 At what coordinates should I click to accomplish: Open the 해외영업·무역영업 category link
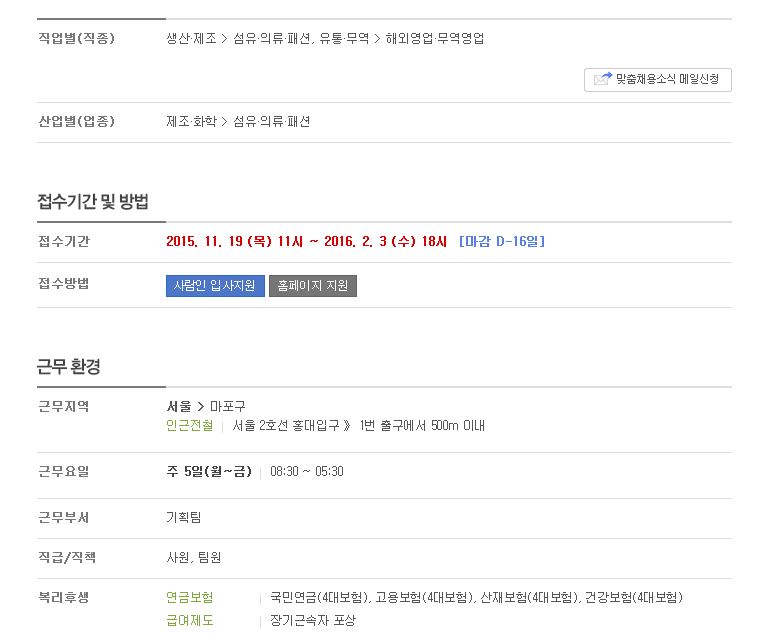tap(434, 39)
